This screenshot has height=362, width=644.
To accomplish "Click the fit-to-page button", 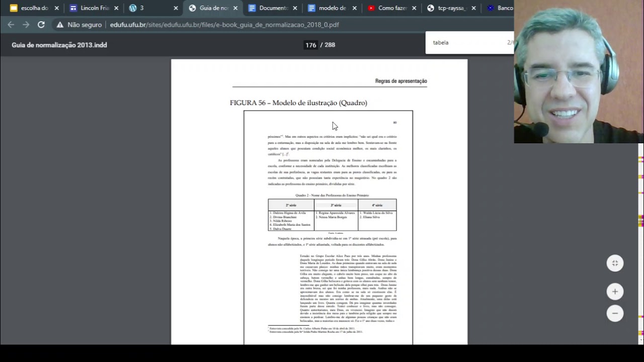I will (x=615, y=263).
